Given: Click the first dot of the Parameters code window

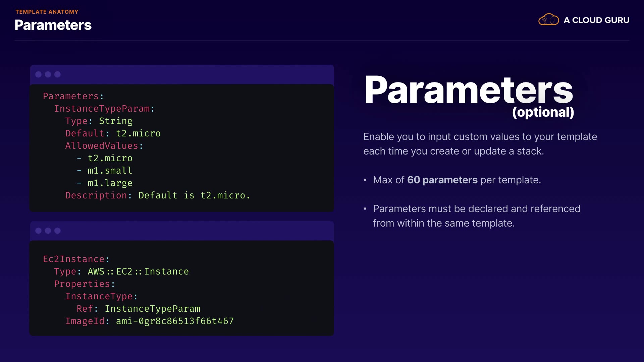Looking at the screenshot, I should 39,74.
